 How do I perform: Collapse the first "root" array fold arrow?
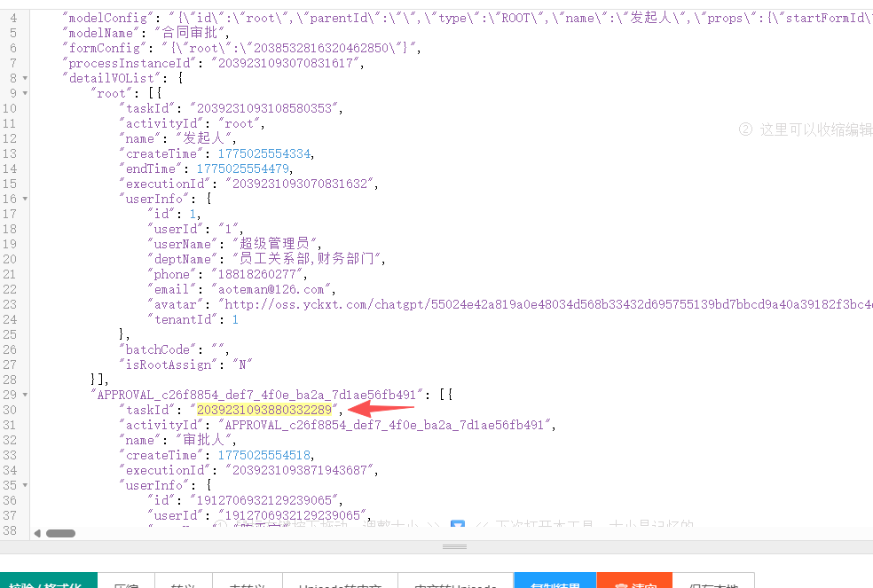tap(25, 93)
